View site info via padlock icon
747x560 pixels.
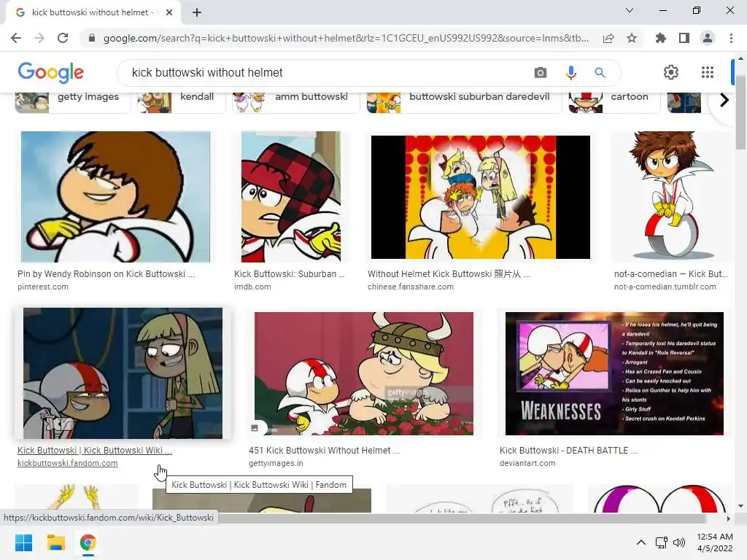coord(92,38)
